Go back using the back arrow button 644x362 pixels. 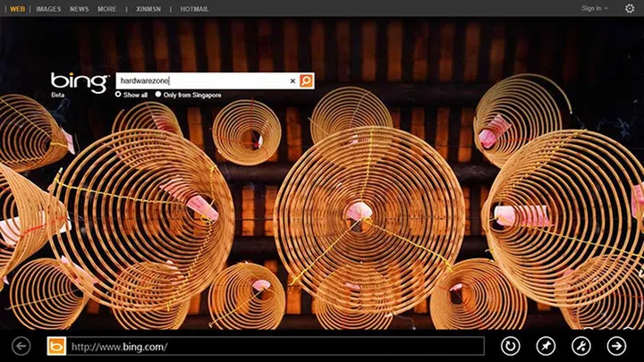(21, 346)
